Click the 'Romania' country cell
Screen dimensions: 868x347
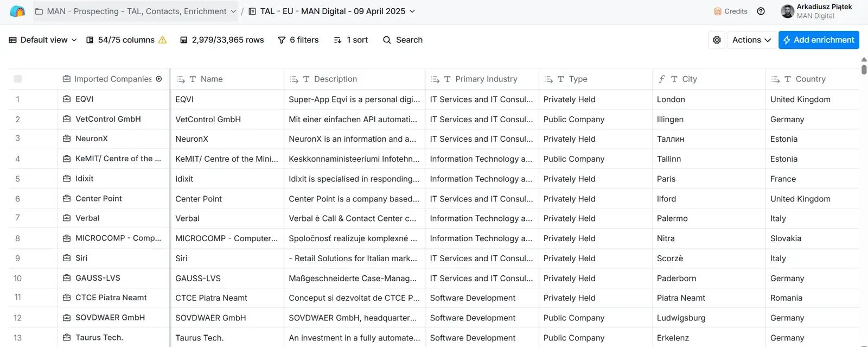pos(812,298)
